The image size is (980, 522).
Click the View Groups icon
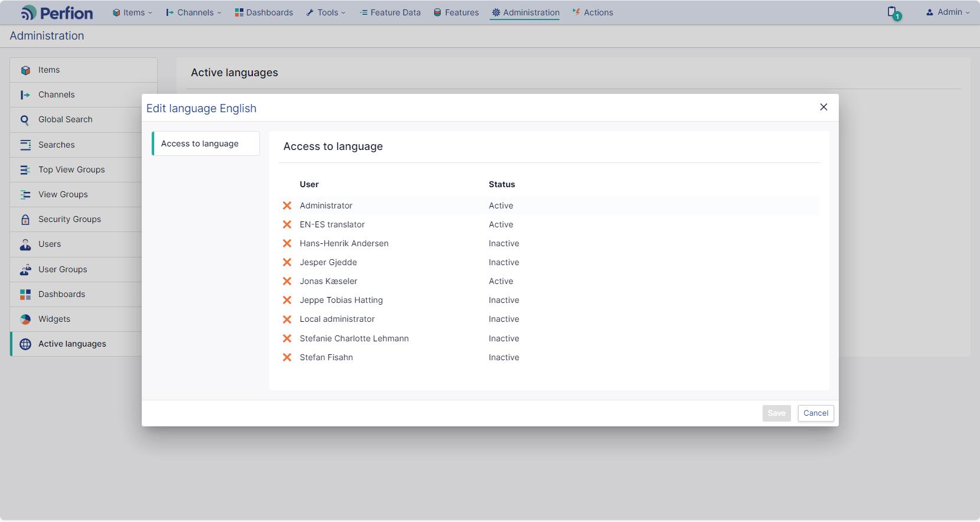(x=25, y=195)
